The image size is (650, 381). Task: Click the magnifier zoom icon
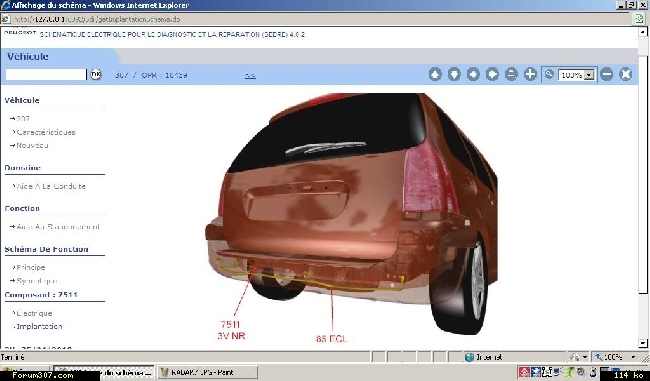(549, 74)
